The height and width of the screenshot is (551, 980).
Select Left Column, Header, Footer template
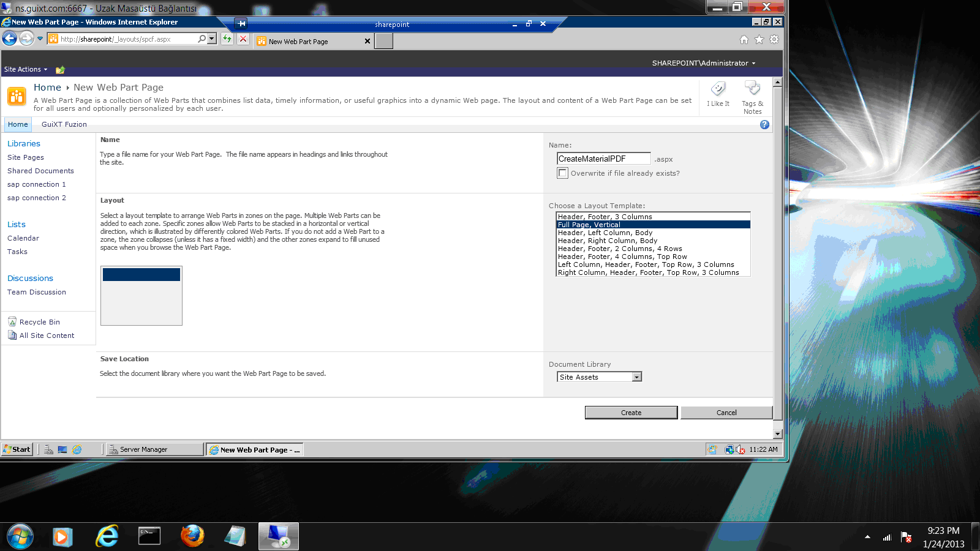pyautogui.click(x=653, y=264)
